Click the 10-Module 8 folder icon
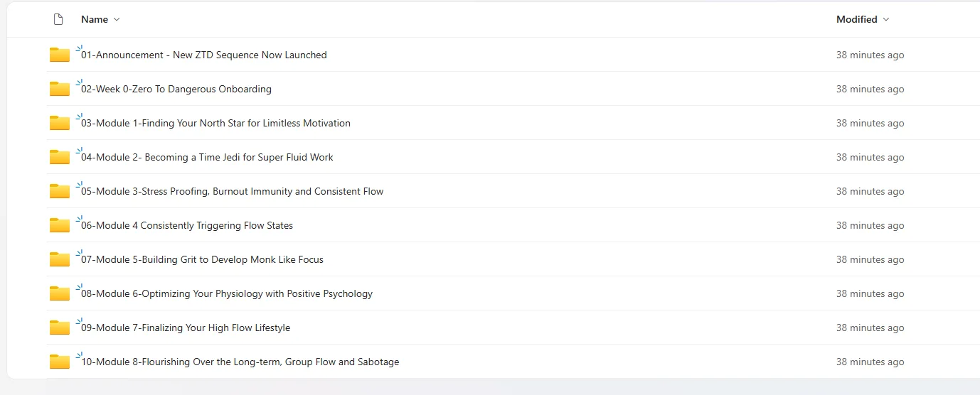This screenshot has height=395, width=980. click(60, 362)
